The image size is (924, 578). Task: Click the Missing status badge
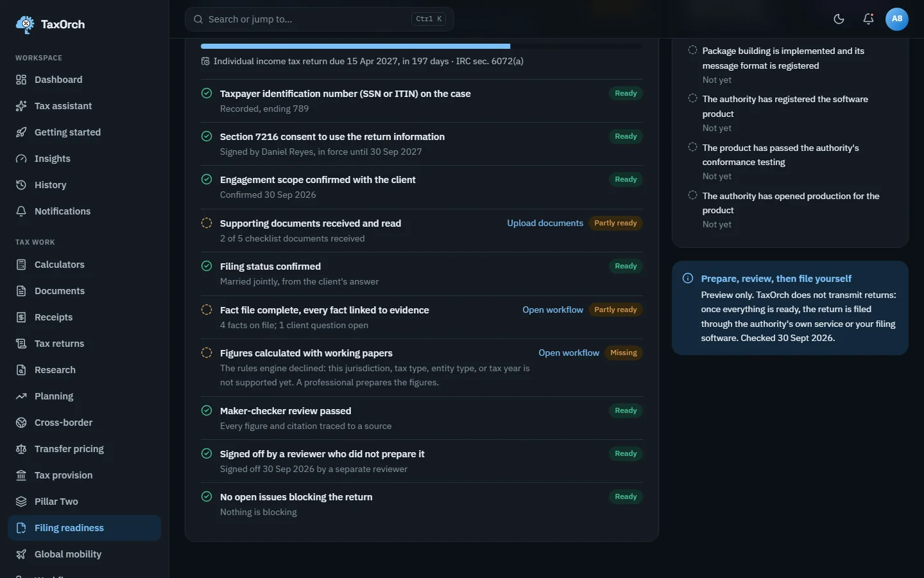[624, 353]
